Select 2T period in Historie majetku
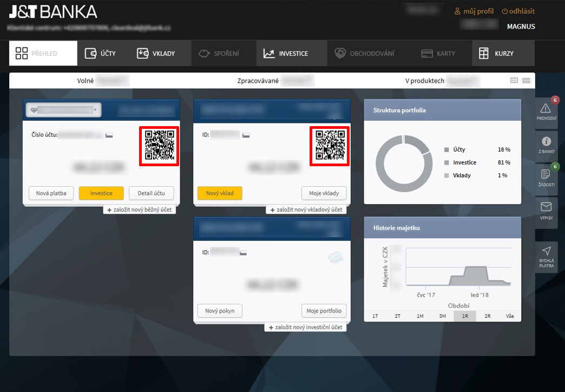 click(397, 316)
